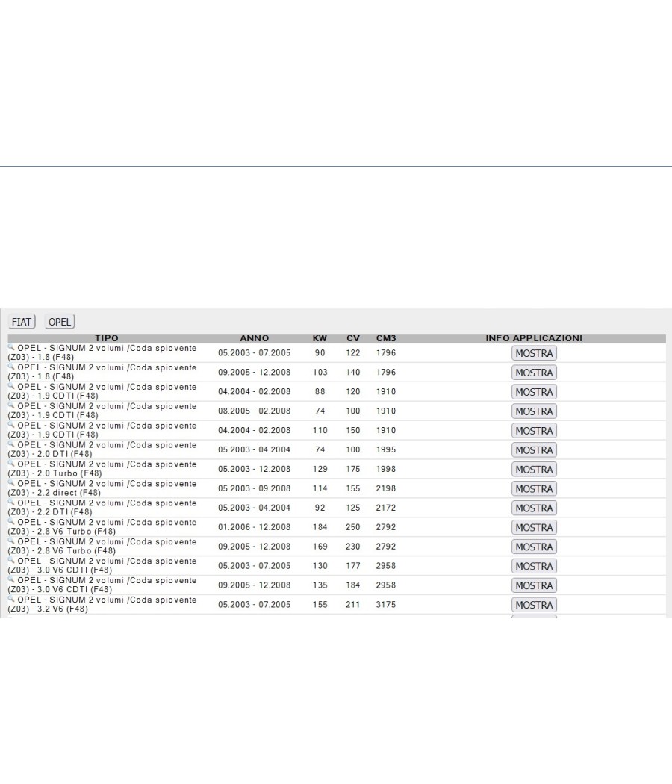The height and width of the screenshot is (784, 672).
Task: Select the date range 05.2003 - 12.2008
Action: [x=254, y=469]
